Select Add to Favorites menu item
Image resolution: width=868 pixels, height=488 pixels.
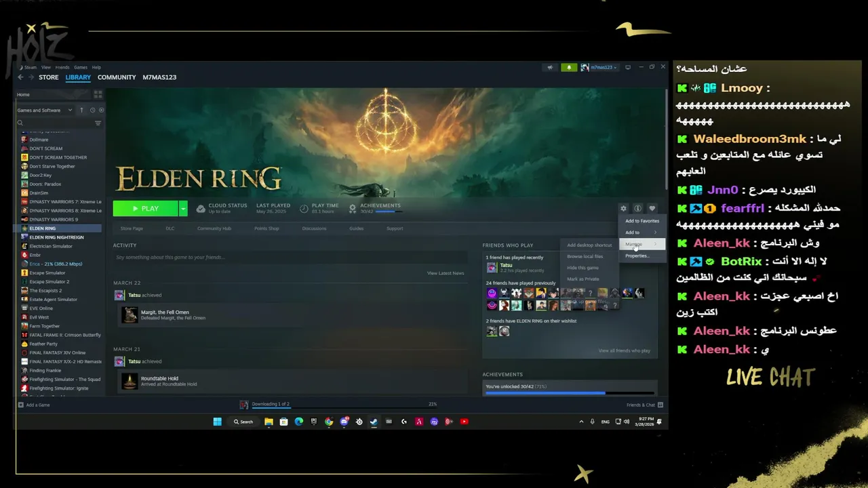click(x=642, y=221)
